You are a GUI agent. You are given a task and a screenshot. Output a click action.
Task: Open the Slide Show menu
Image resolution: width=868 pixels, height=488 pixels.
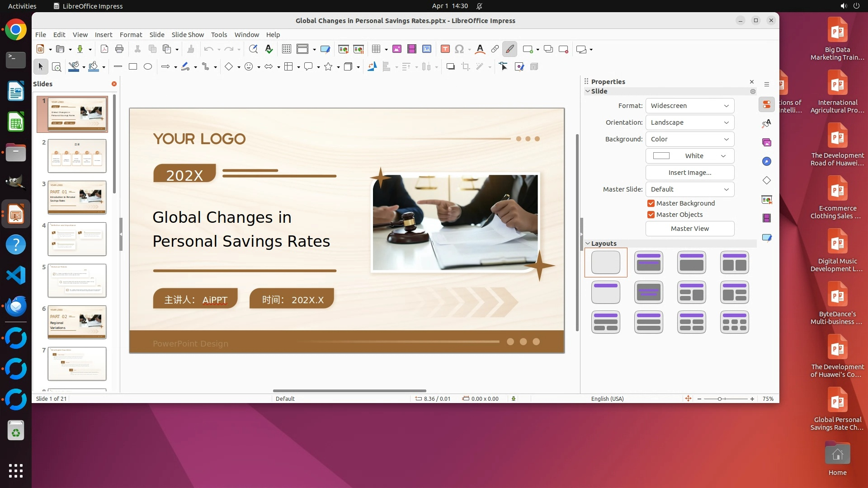click(188, 35)
